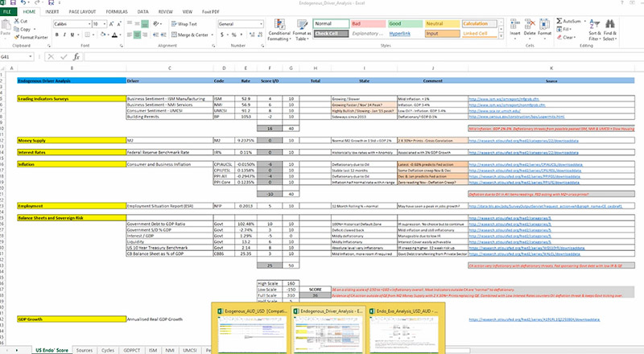The image size is (644, 354).
Task: Switch to the FORMULAS ribbon tab
Action: click(x=117, y=12)
